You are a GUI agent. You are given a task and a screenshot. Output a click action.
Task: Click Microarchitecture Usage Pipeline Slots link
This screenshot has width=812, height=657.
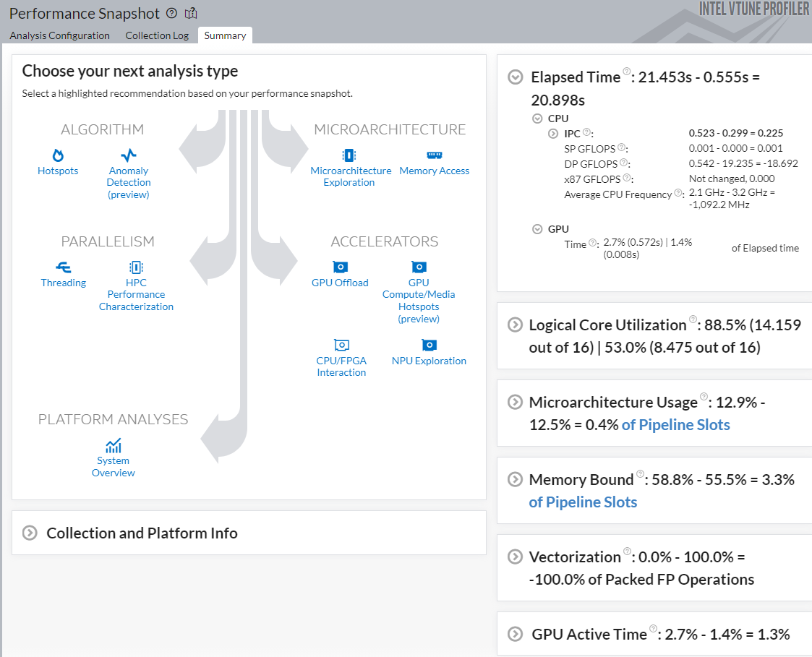(675, 425)
